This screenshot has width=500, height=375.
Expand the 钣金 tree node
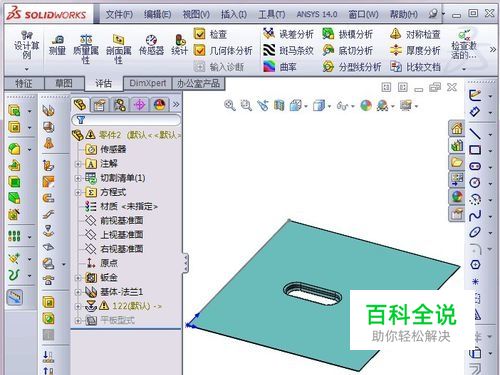click(78, 277)
